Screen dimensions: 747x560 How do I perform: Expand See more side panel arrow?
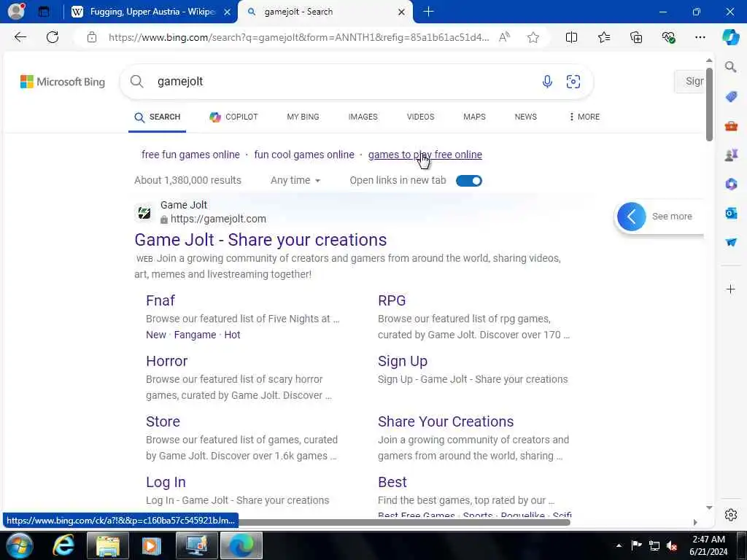point(631,217)
